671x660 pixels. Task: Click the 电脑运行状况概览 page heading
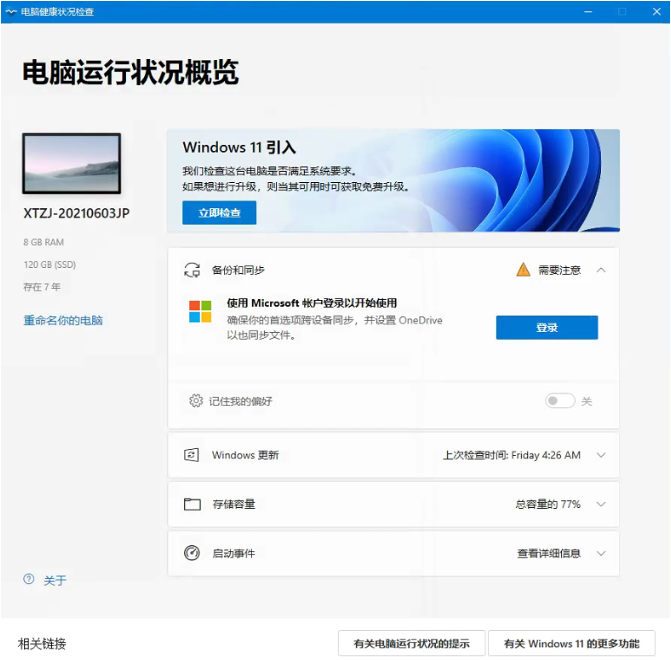131,72
